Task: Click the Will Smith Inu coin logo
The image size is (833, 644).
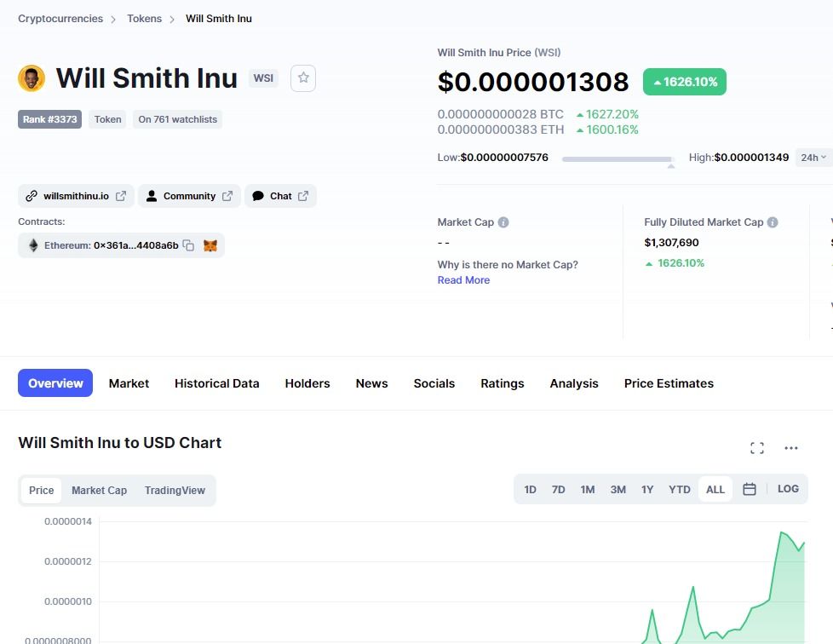Action: coord(32,78)
